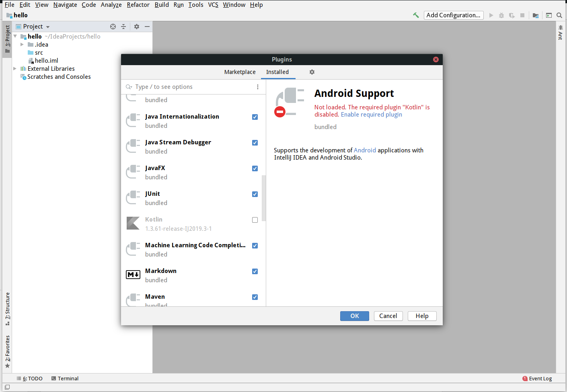Click tool window quick-access icon in status bar
Viewport: 567px width, 392px height.
(x=7, y=387)
